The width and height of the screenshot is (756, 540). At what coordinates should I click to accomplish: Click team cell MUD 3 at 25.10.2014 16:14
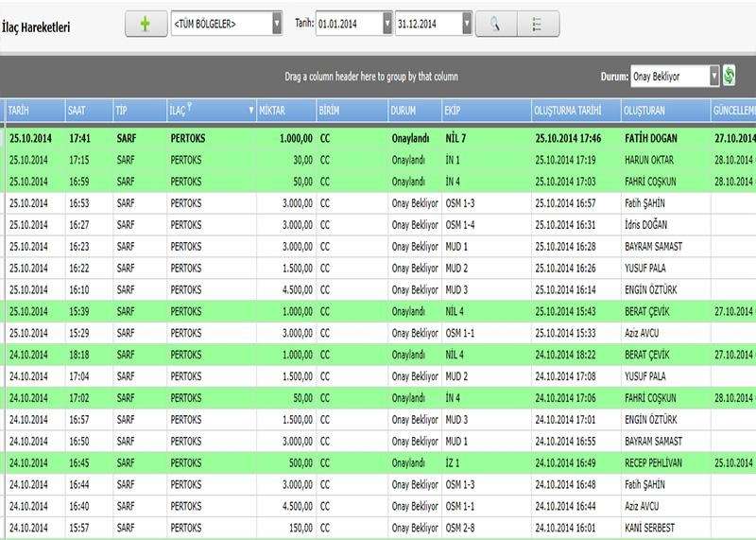456,290
